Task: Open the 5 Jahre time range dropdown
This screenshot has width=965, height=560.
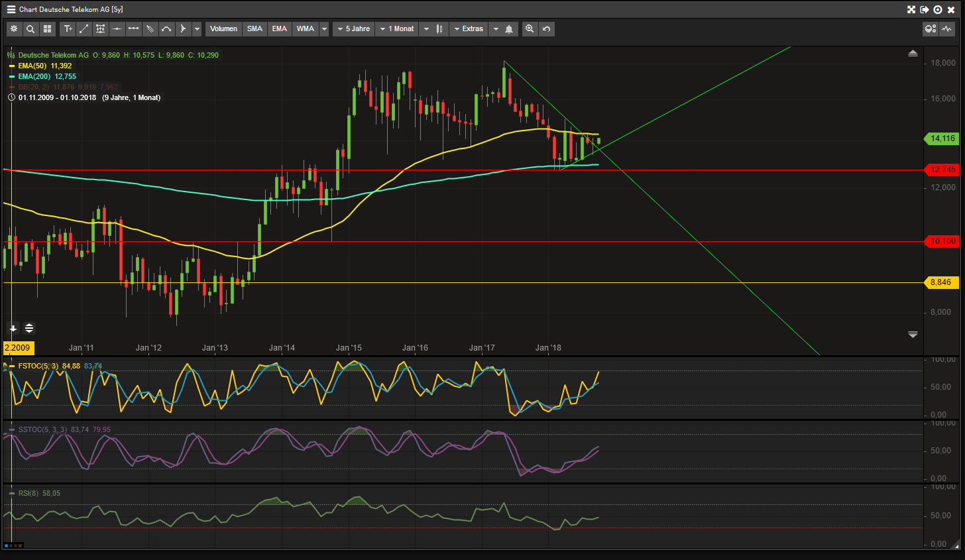Action: pyautogui.click(x=353, y=29)
